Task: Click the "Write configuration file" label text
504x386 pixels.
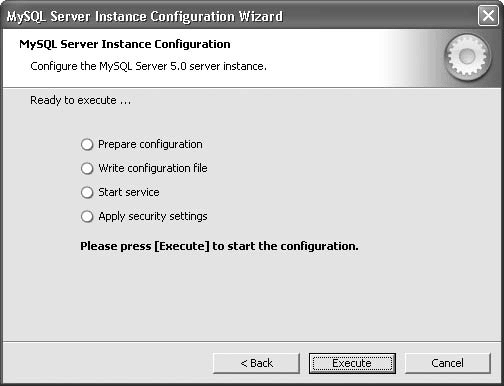Action: point(153,168)
